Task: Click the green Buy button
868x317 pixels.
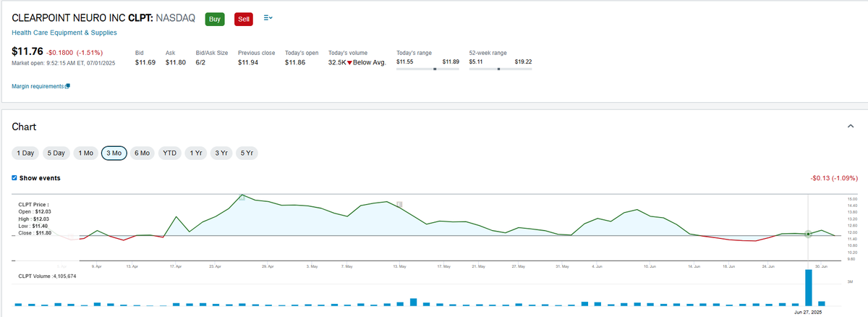Action: tap(215, 19)
